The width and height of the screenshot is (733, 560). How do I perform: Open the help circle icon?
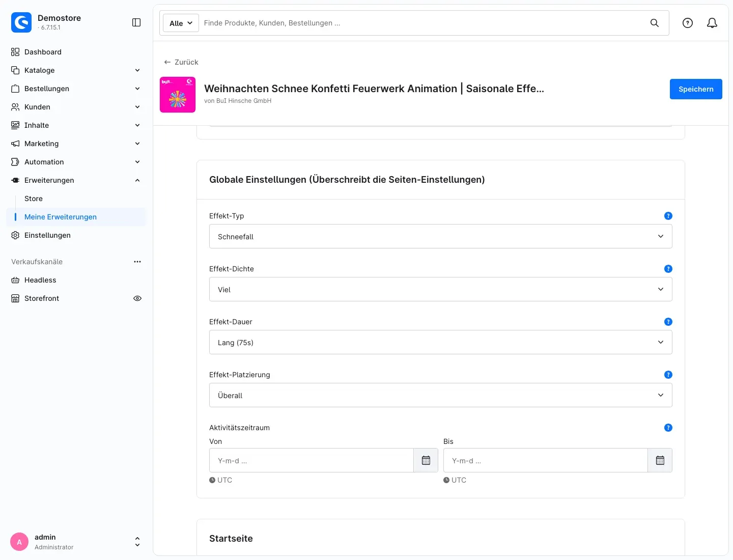(x=688, y=23)
